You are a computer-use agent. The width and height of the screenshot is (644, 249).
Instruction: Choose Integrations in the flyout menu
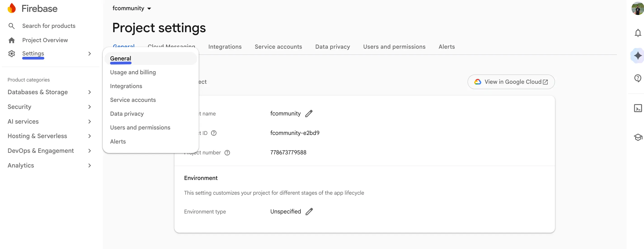150,86
